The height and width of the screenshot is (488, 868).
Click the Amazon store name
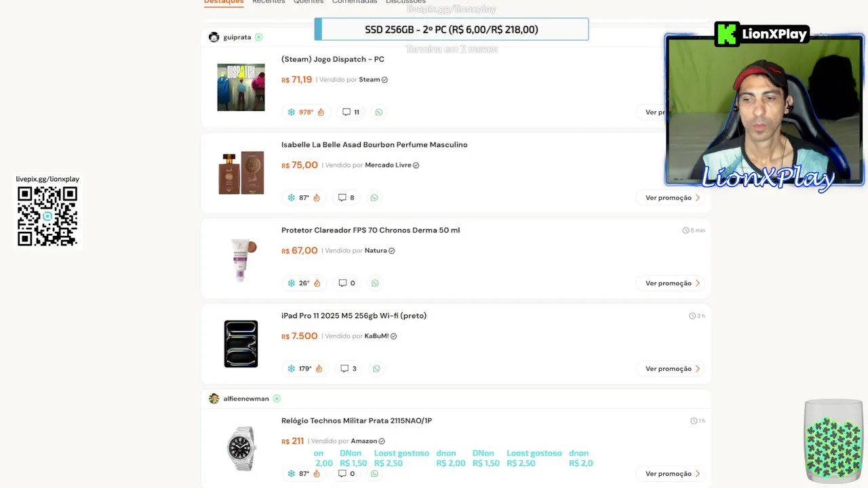coord(364,441)
